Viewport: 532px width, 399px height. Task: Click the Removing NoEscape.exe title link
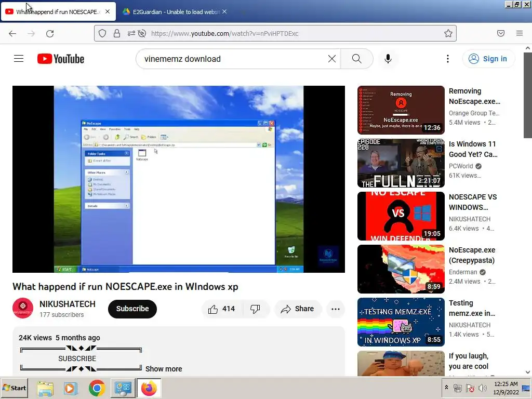point(474,96)
